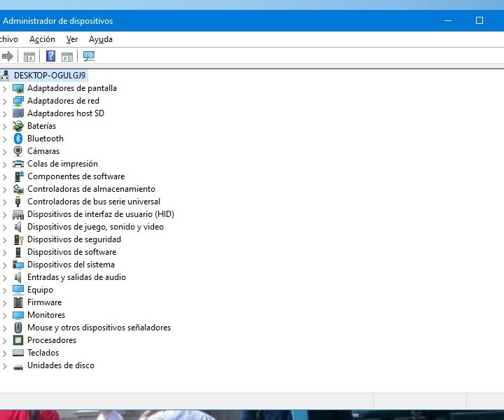
Task: Click the USB plug icon for bus serie universal
Action: point(18,202)
